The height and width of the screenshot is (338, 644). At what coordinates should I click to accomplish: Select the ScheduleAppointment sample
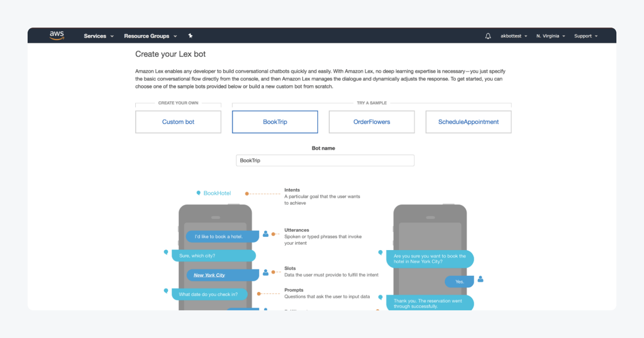(468, 122)
